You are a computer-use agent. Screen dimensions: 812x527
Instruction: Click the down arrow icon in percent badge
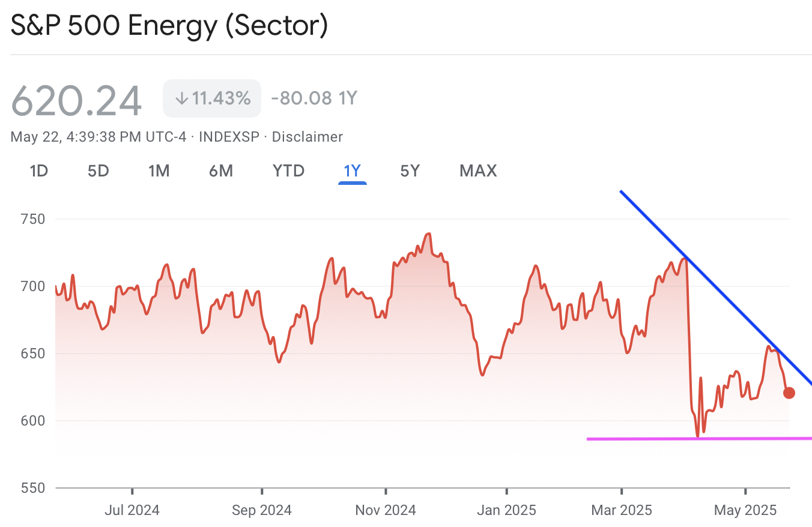[x=182, y=98]
